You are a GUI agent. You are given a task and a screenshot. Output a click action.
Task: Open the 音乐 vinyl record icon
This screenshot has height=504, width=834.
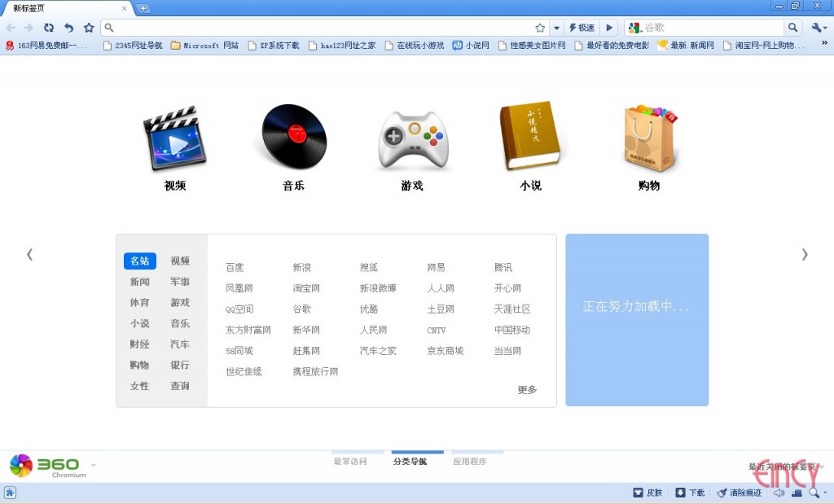[293, 136]
